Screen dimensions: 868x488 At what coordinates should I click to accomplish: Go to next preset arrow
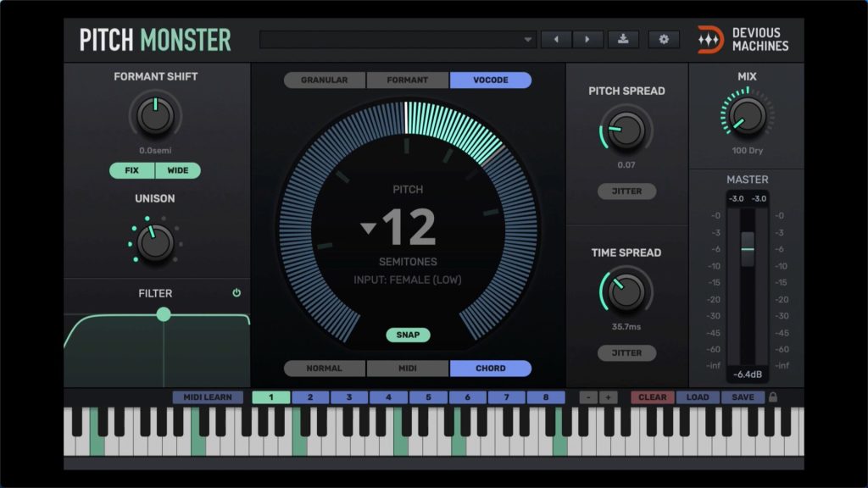click(x=587, y=39)
